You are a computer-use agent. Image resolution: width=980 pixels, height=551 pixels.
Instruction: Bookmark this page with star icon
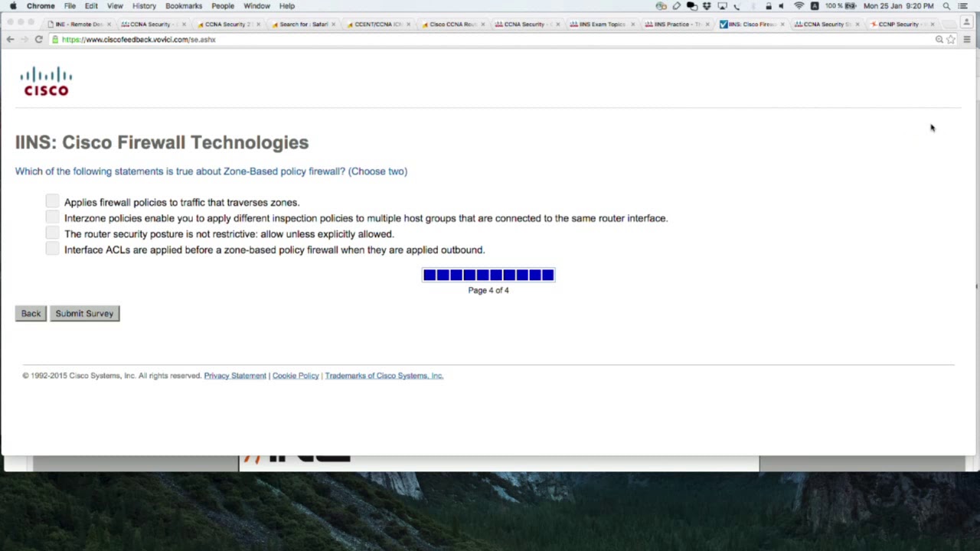click(951, 39)
